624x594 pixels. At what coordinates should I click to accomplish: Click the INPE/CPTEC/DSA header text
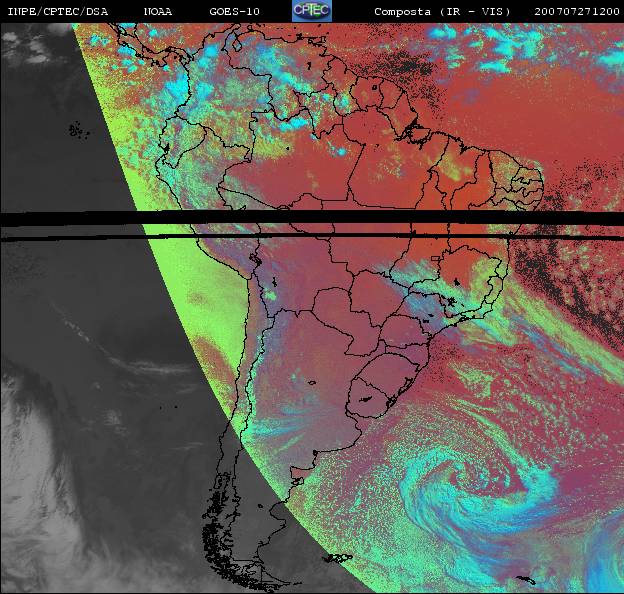(58, 12)
